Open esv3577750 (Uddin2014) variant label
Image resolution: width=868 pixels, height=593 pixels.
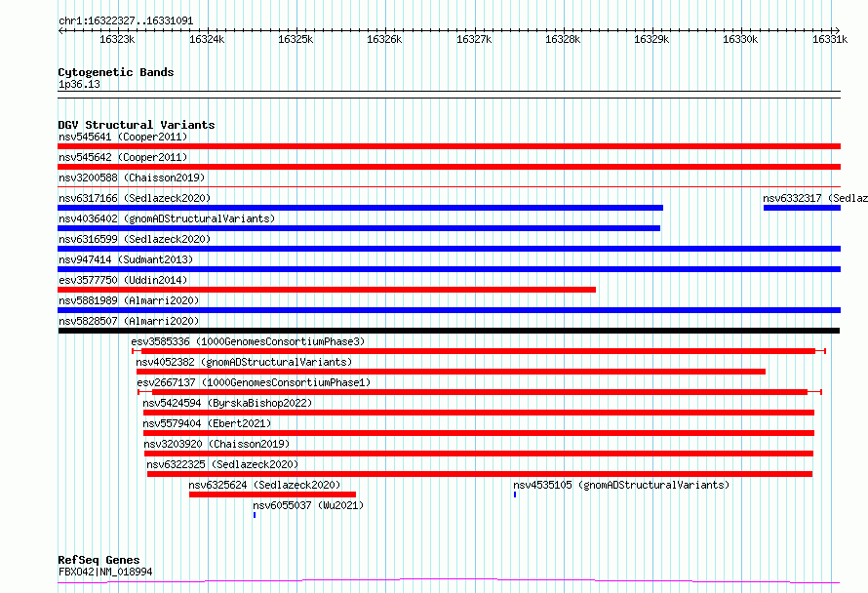coord(123,280)
